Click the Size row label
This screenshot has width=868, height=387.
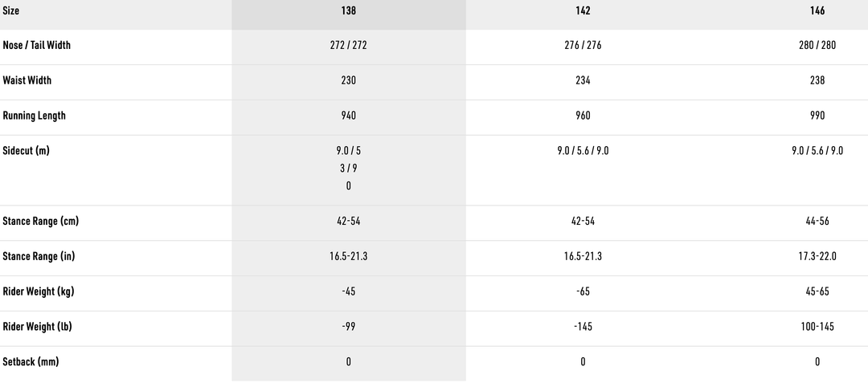point(12,10)
